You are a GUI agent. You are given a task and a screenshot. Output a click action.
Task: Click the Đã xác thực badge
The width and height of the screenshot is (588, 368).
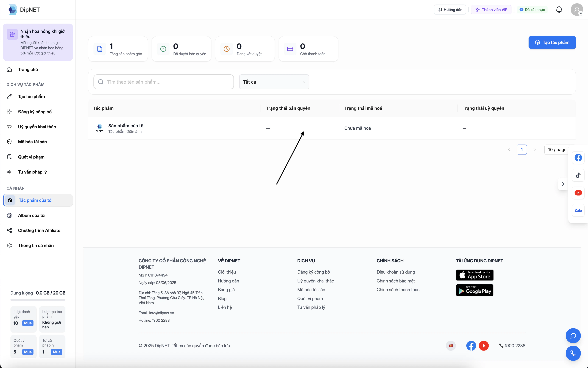click(532, 10)
